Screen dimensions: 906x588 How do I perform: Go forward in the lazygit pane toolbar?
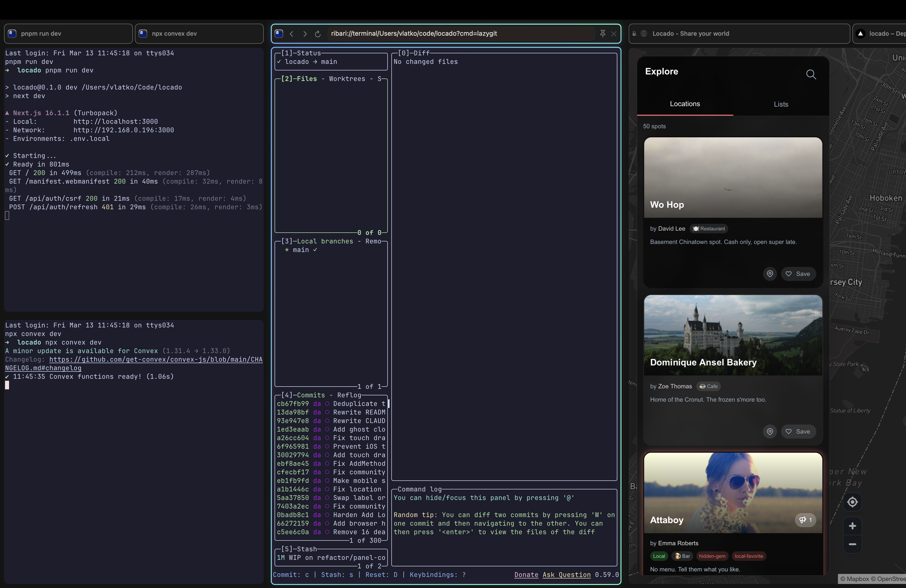305,33
